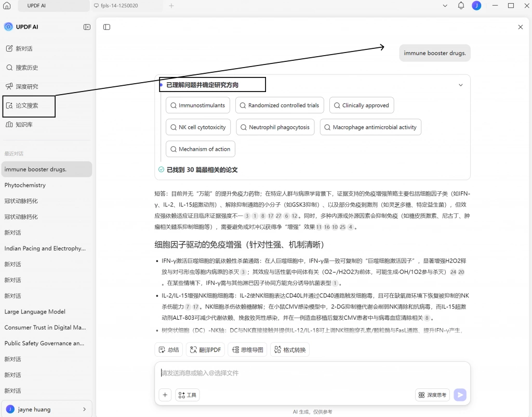
Task: Click the Summarize (总结) button
Action: pos(169,350)
